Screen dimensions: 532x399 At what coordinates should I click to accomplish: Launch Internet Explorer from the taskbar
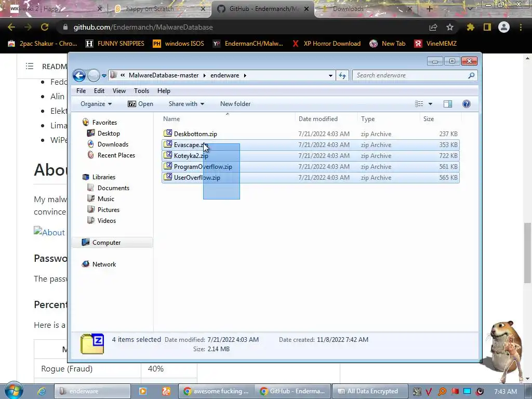(x=42, y=391)
